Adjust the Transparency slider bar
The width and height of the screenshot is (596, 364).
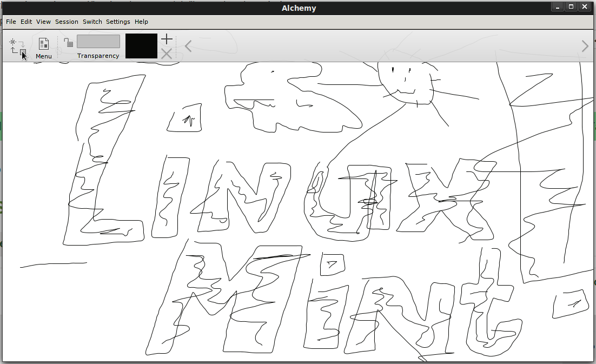click(98, 42)
